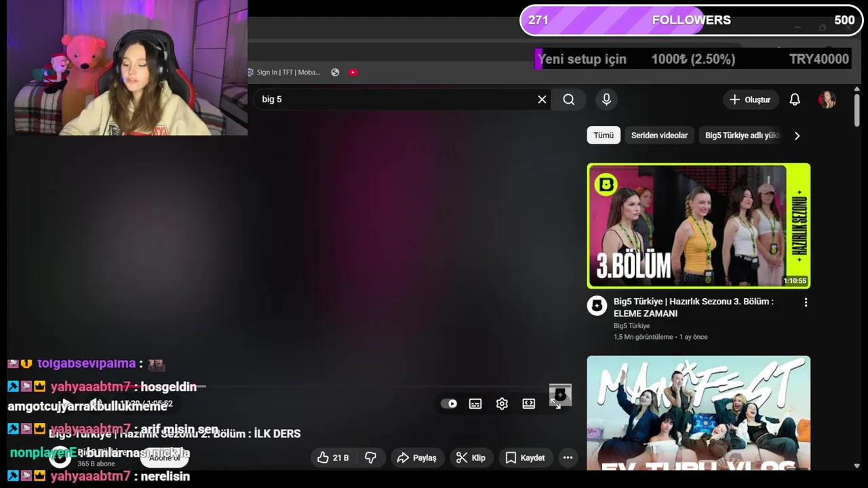Open the Manifest Ev Turu vlog thumbnail

click(x=698, y=413)
